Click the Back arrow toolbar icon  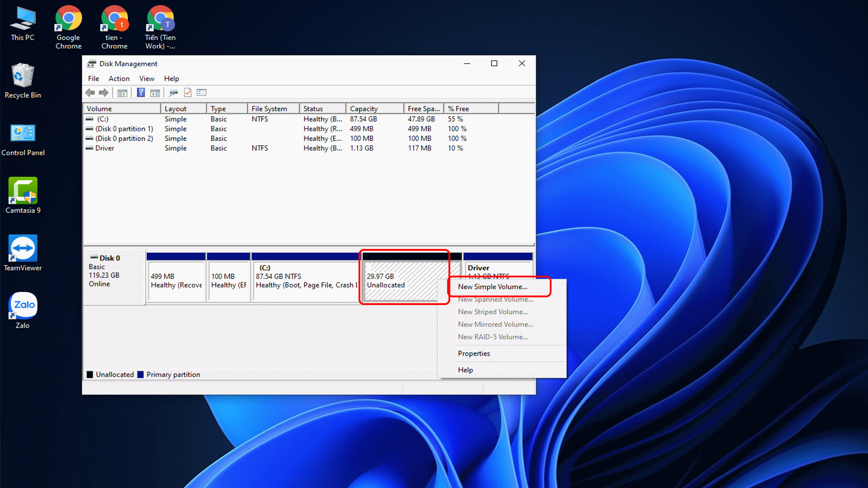click(x=90, y=93)
